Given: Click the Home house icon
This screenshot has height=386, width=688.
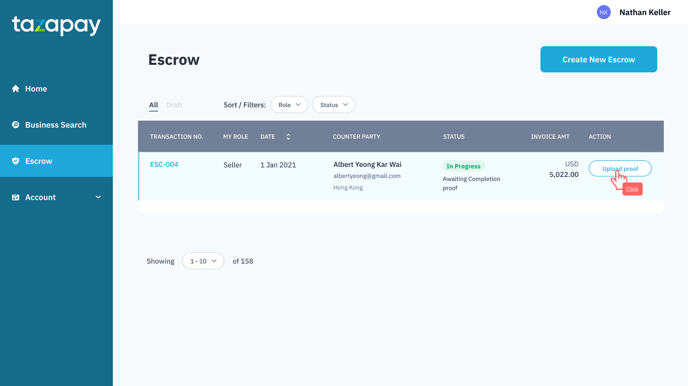Looking at the screenshot, I should pyautogui.click(x=15, y=89).
